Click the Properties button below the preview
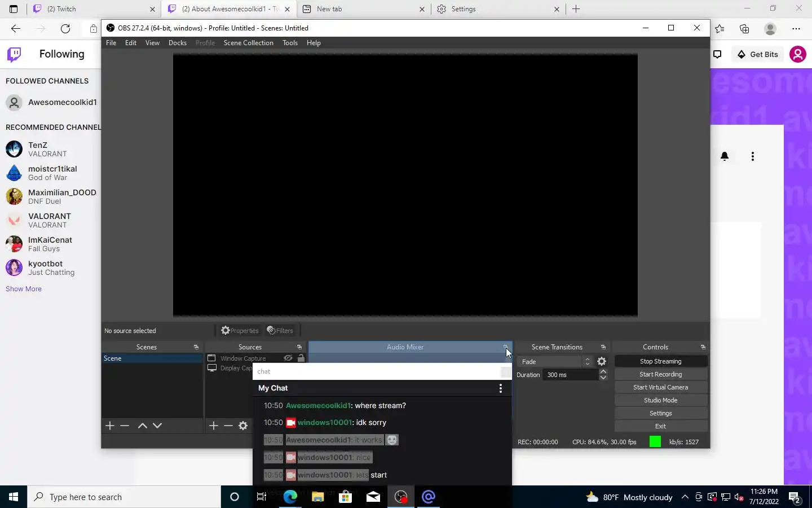Viewport: 812px width, 508px height. tap(240, 331)
